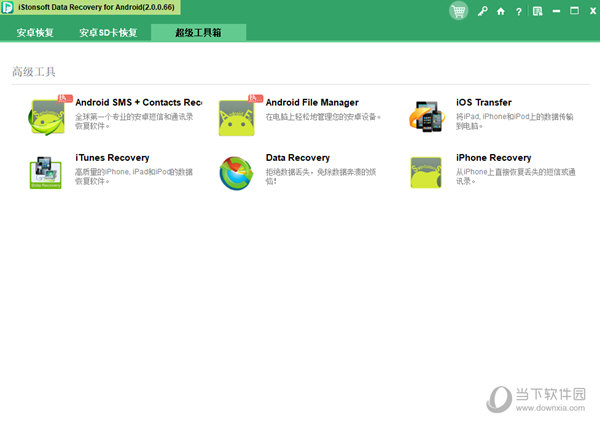Screen dimensions: 600x426
Task: Go to the home page icon
Action: (x=501, y=11)
